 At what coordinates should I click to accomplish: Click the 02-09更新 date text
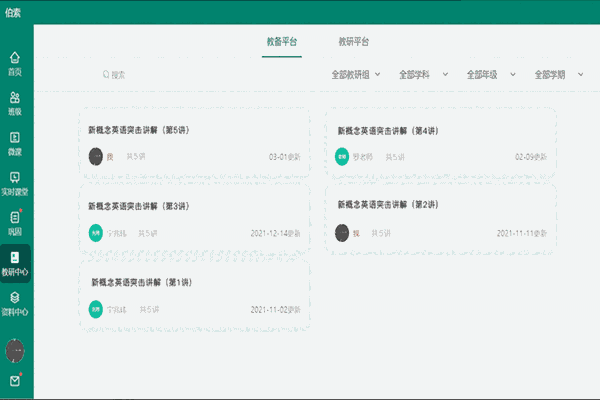click(x=531, y=157)
